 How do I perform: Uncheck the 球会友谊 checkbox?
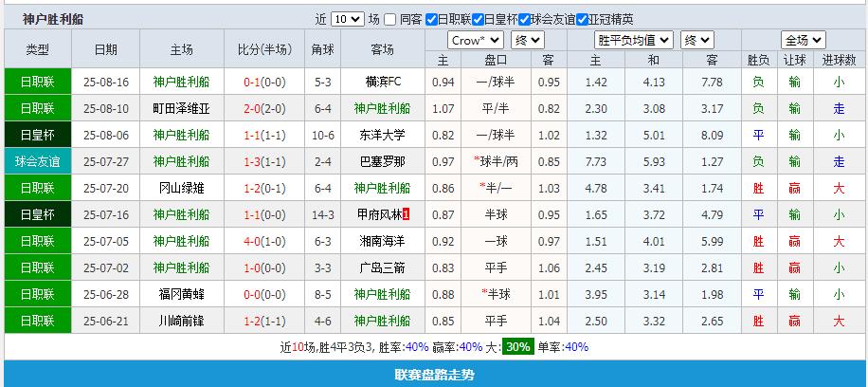tap(524, 19)
